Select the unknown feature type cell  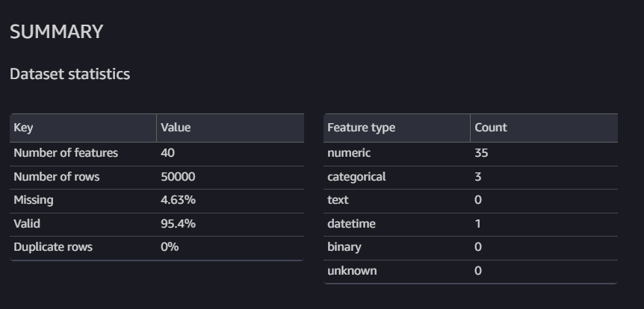point(352,271)
